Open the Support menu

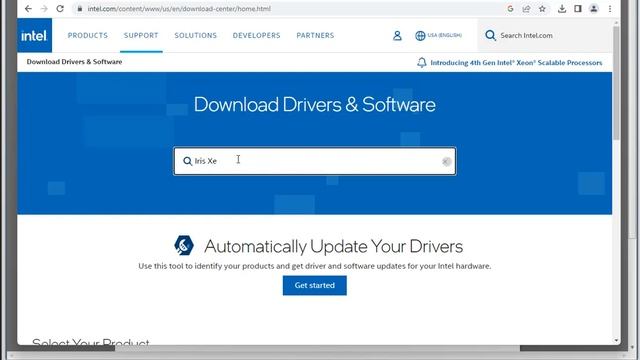pos(141,36)
